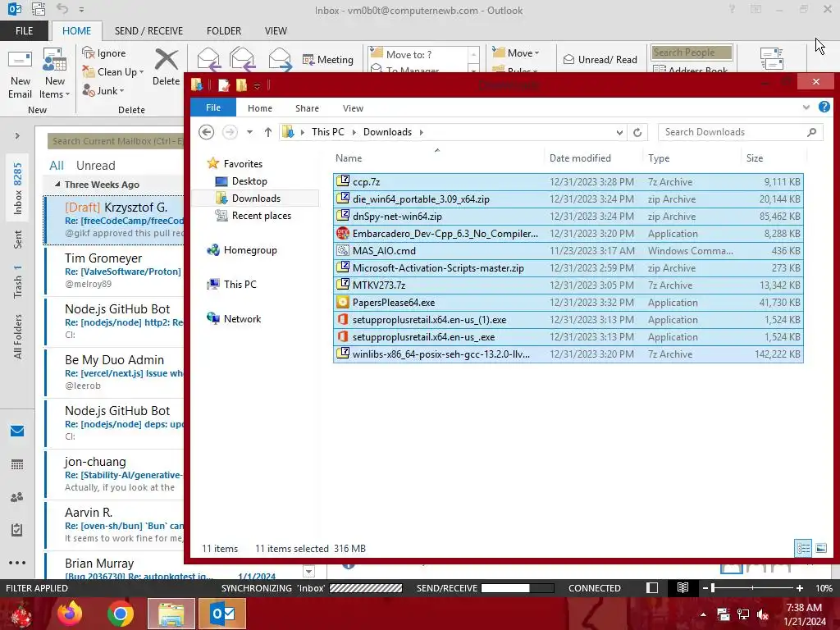Click New Email in Outlook ribbon

pyautogui.click(x=20, y=73)
